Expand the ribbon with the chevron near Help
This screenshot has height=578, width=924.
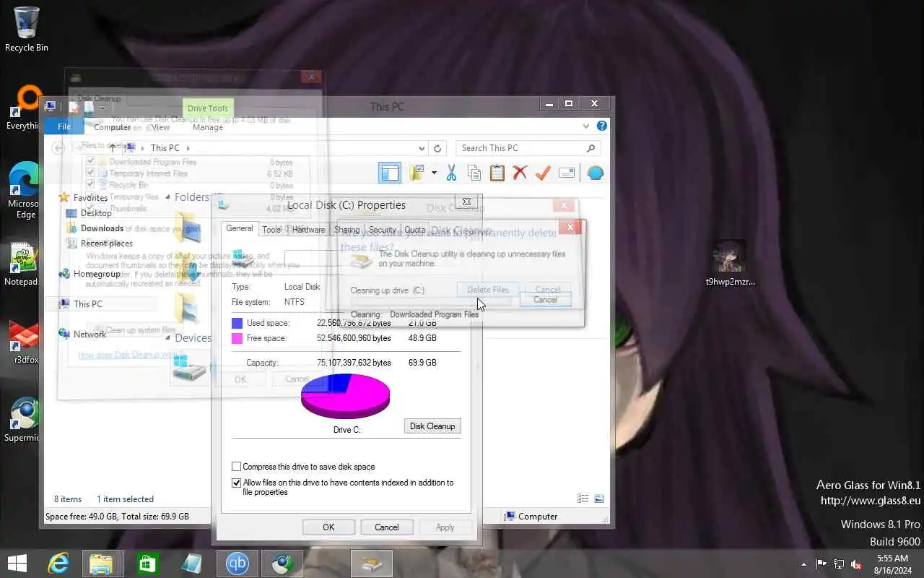pyautogui.click(x=586, y=126)
